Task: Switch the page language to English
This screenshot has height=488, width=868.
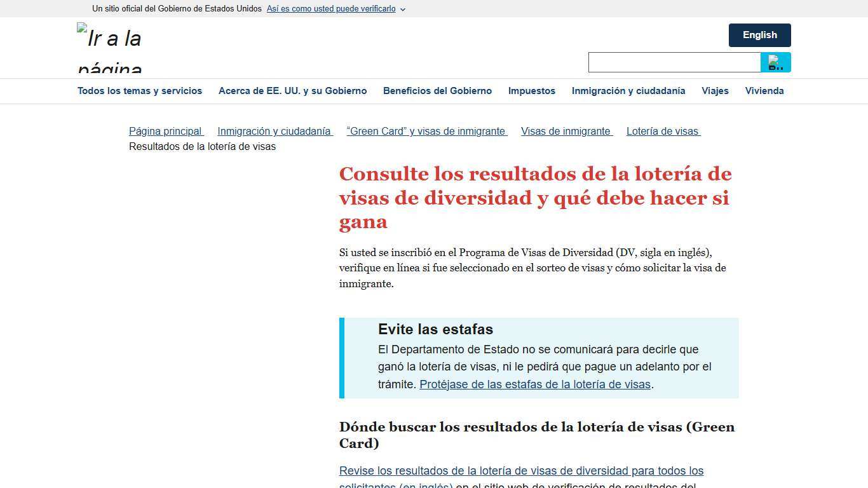Action: point(759,35)
